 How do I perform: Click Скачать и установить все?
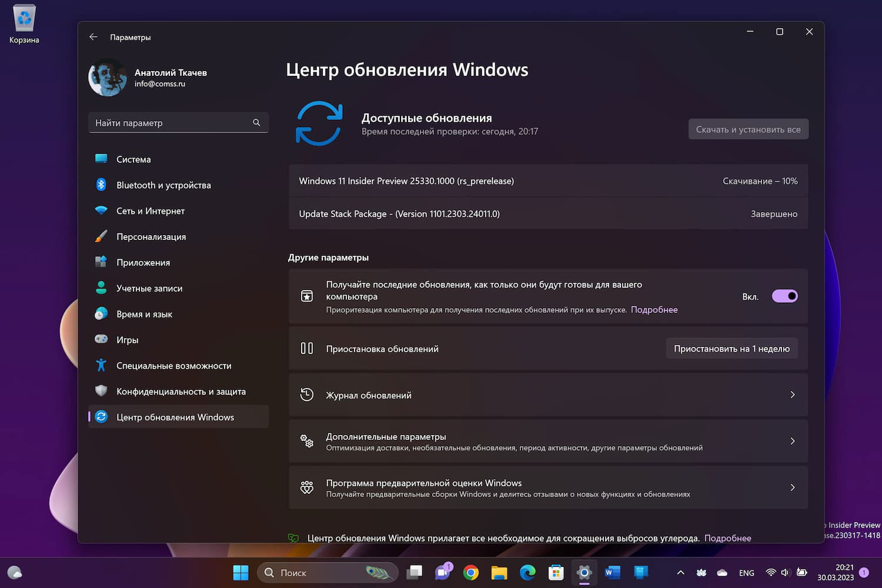748,129
